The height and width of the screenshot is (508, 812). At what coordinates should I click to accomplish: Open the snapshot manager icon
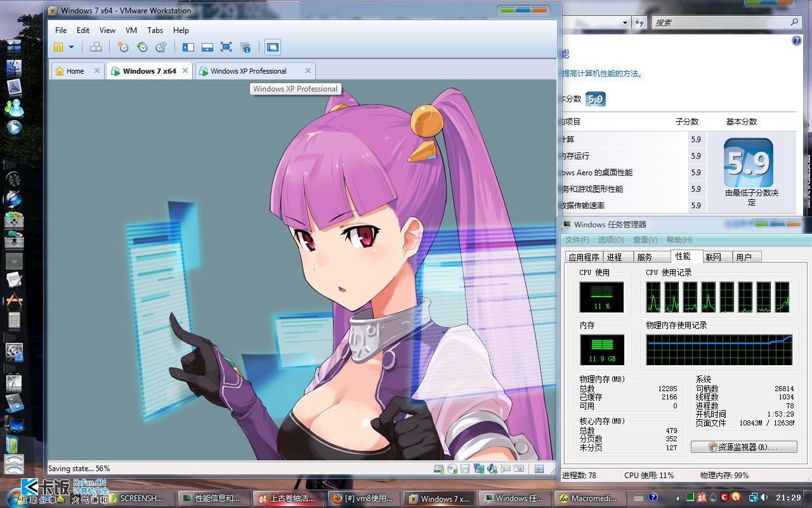coord(161,47)
